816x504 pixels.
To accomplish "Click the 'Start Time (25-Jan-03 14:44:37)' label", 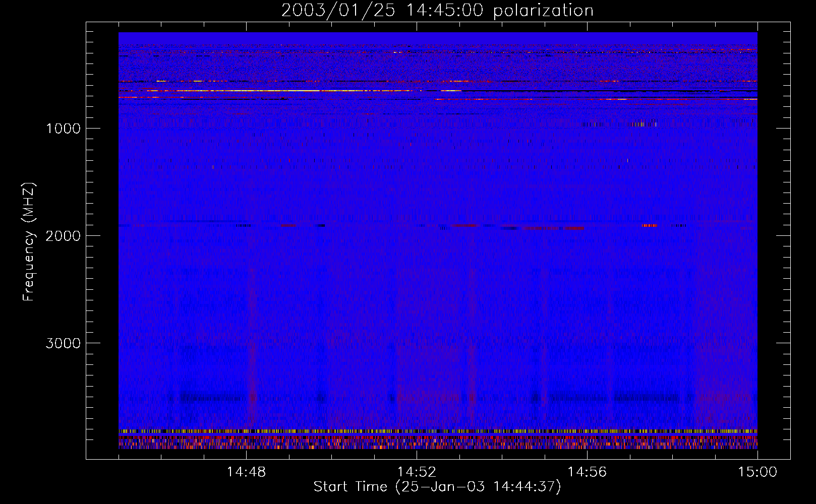I will point(437,487).
